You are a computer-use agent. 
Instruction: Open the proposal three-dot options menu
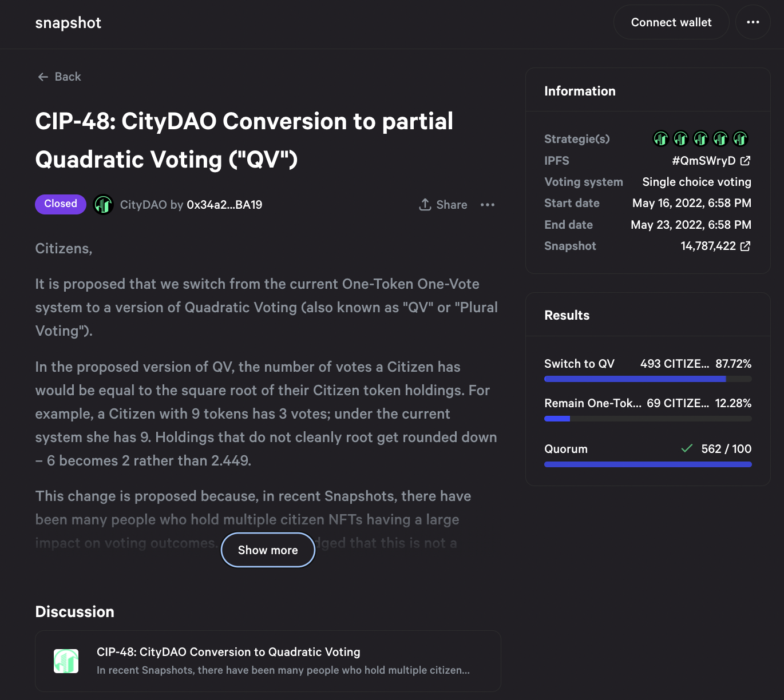pyautogui.click(x=488, y=205)
